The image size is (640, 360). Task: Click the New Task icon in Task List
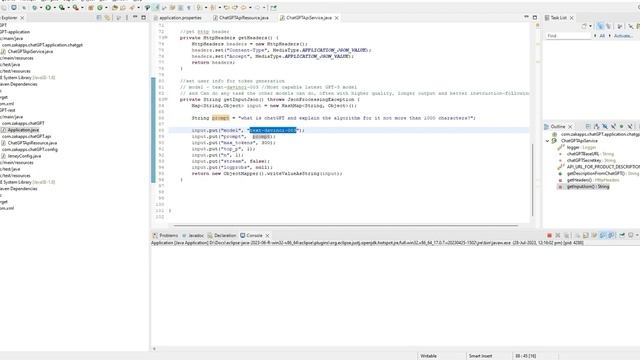point(584,26)
